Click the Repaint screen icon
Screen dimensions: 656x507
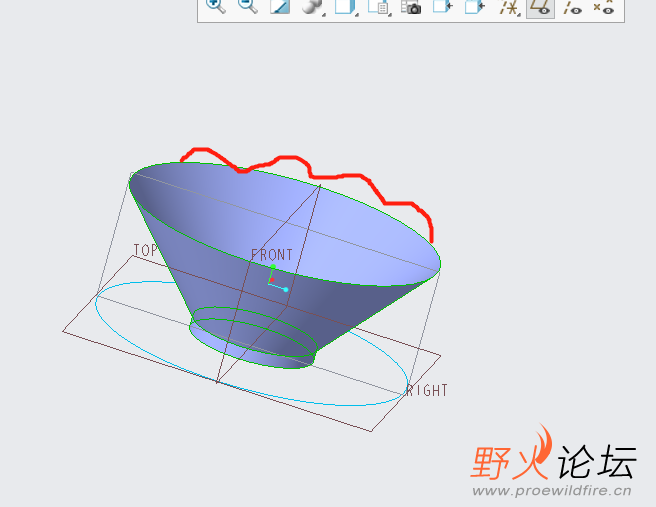[280, 6]
